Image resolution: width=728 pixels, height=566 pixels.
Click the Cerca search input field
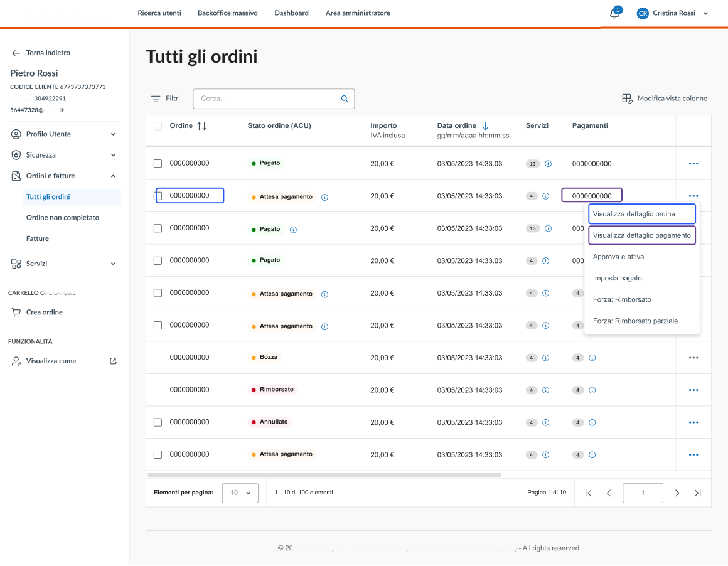tap(267, 99)
